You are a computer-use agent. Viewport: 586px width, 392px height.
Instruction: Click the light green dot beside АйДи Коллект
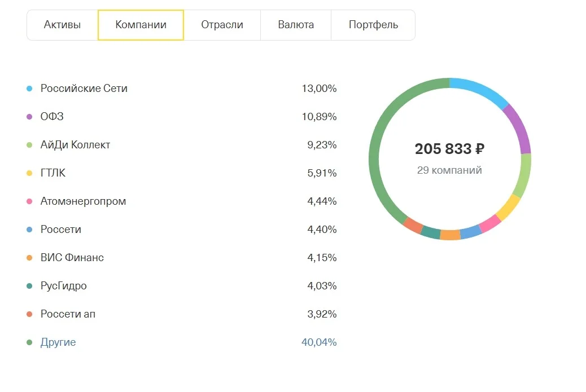pos(29,145)
